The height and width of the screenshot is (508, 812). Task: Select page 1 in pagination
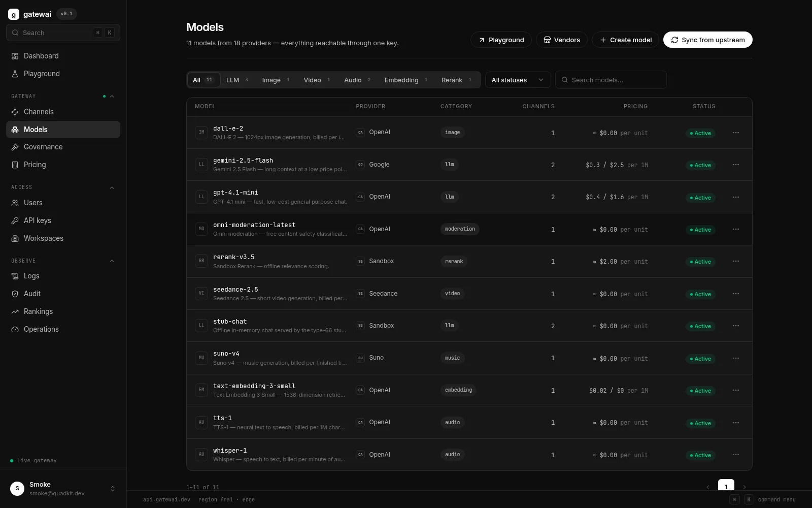coord(726,486)
